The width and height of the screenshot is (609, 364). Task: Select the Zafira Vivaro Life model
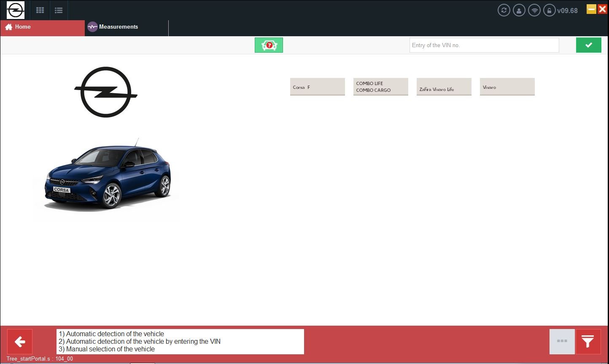pos(444,87)
